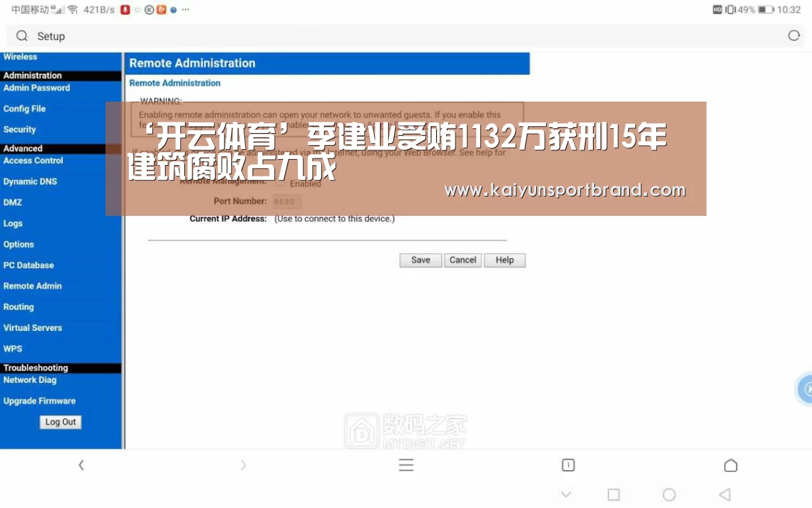
Task: Open Config File page
Action: pos(25,109)
